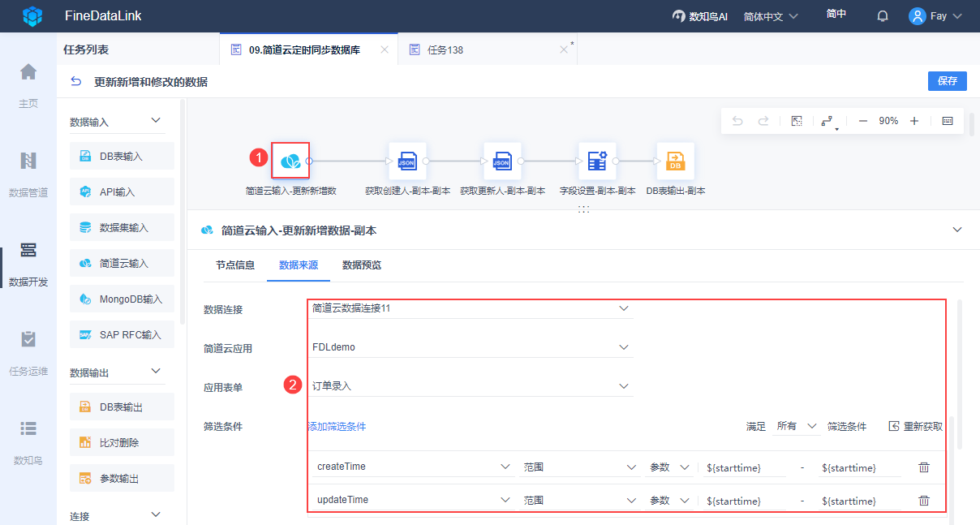Close the 任务138 tab
This screenshot has width=980, height=525.
(x=564, y=49)
